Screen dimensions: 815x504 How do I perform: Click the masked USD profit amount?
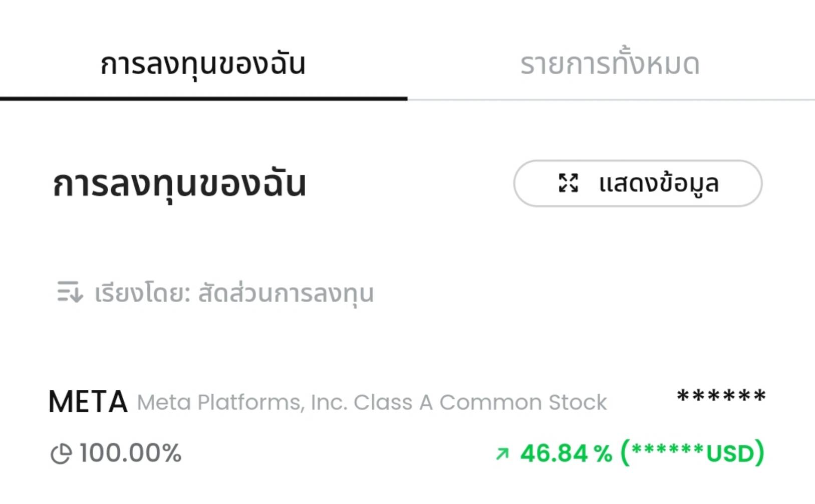[692, 453]
